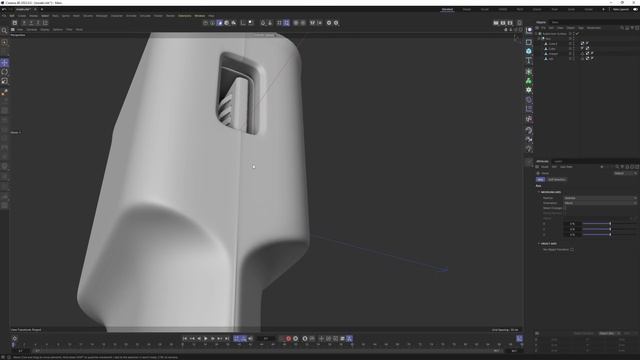Click the highlighted snap grid icon in top toolbar
640x360 pixels.
pos(287,23)
